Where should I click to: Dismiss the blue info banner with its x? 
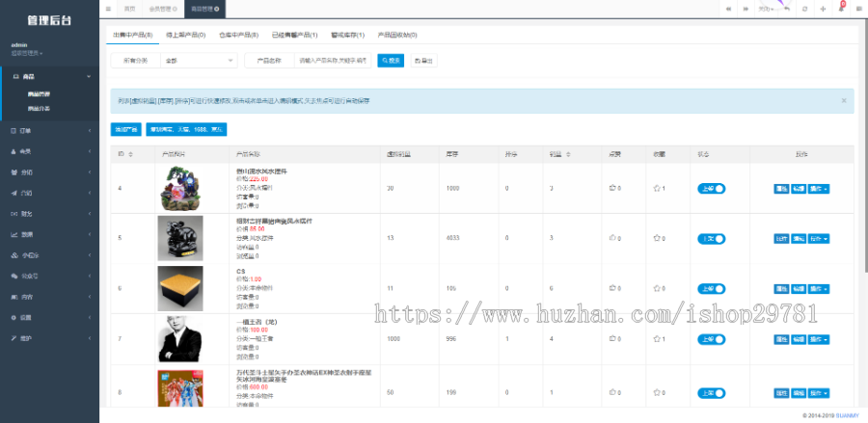pyautogui.click(x=844, y=100)
